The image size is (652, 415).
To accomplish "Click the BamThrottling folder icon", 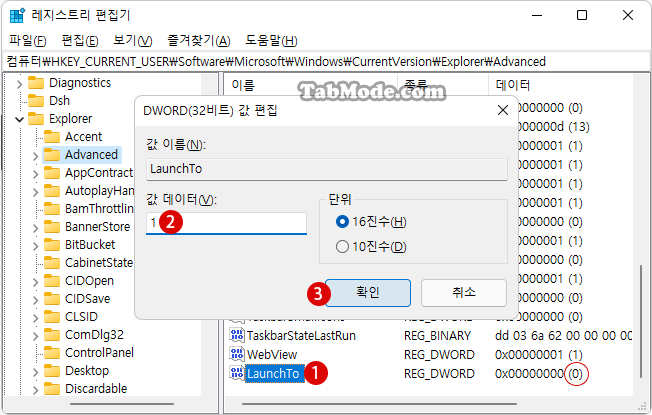I will [52, 209].
